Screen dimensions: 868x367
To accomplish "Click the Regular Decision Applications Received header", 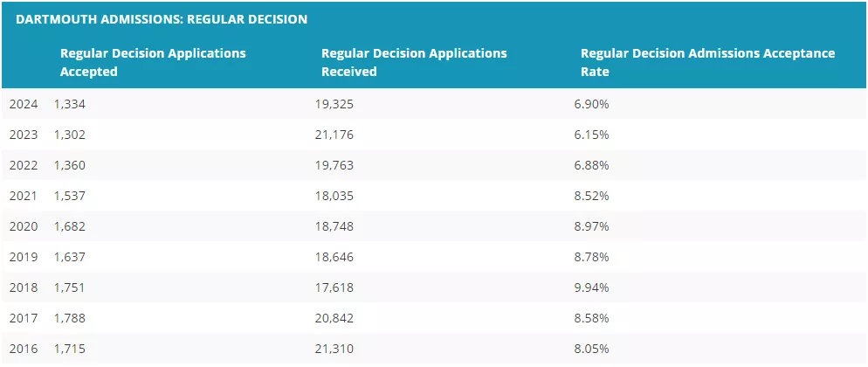I will click(414, 62).
